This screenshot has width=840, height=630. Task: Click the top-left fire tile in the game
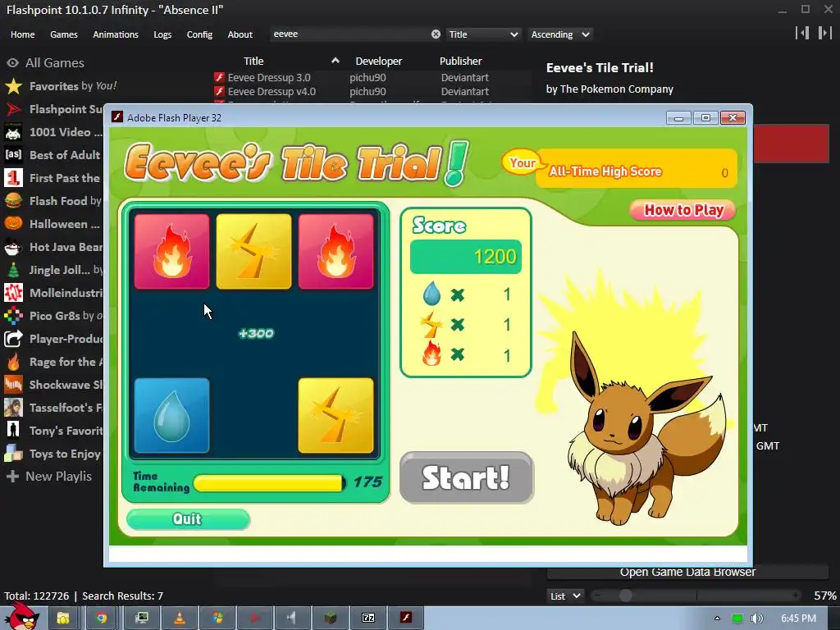(x=172, y=251)
